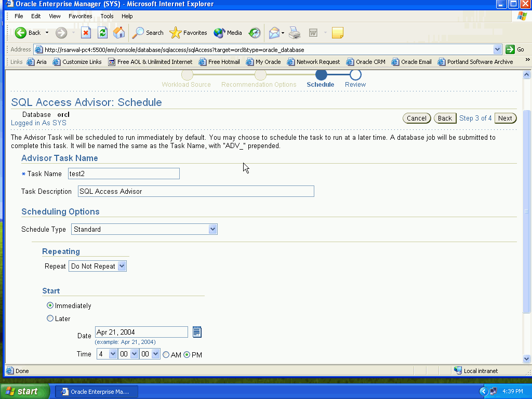Open the History toolbar icon
532x399 pixels.
point(255,33)
